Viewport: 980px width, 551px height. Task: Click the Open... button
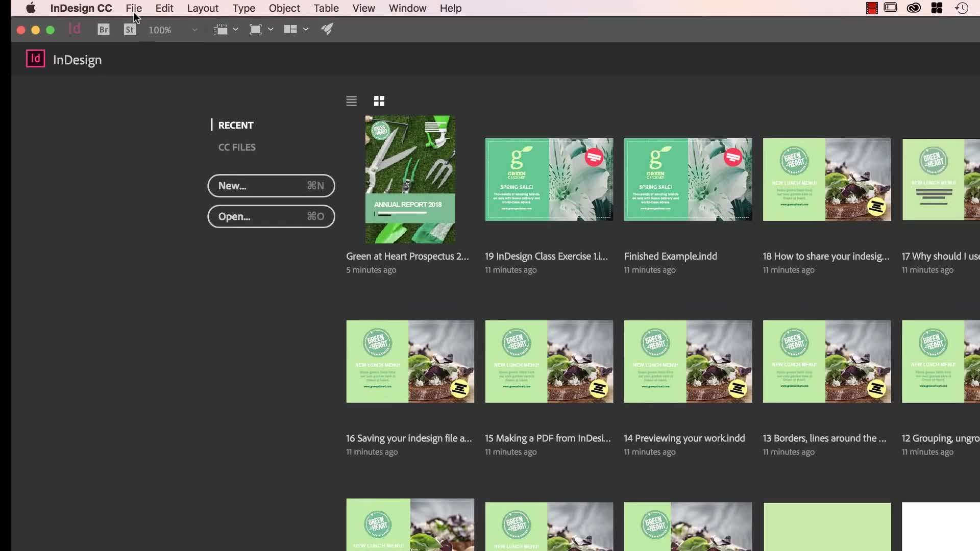pos(271,216)
